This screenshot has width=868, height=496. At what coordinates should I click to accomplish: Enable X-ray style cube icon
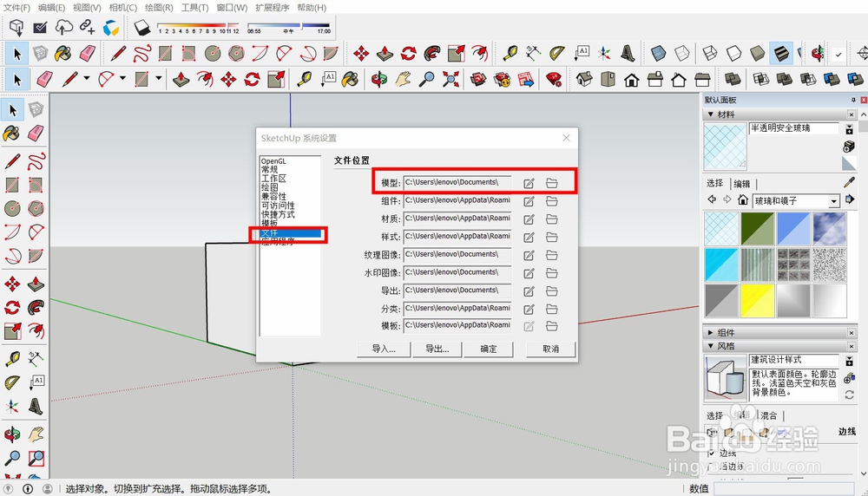point(658,53)
